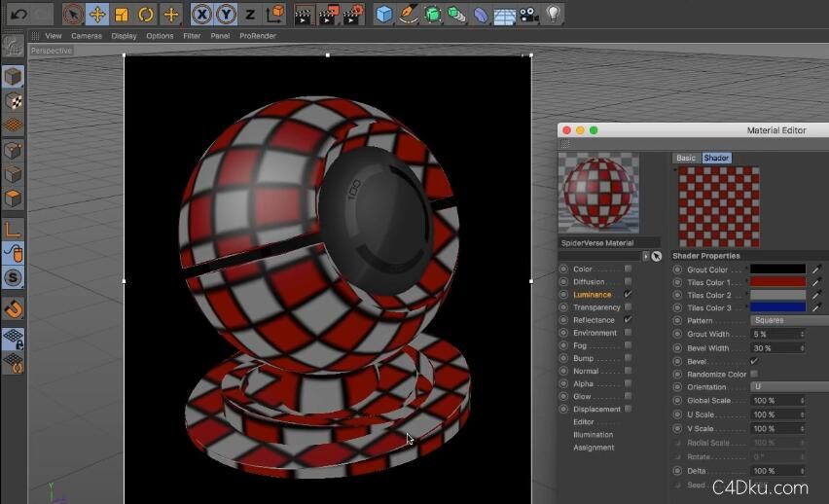Viewport: 829px width, 504px height.
Task: Open the viewport Options menu
Action: [160, 36]
